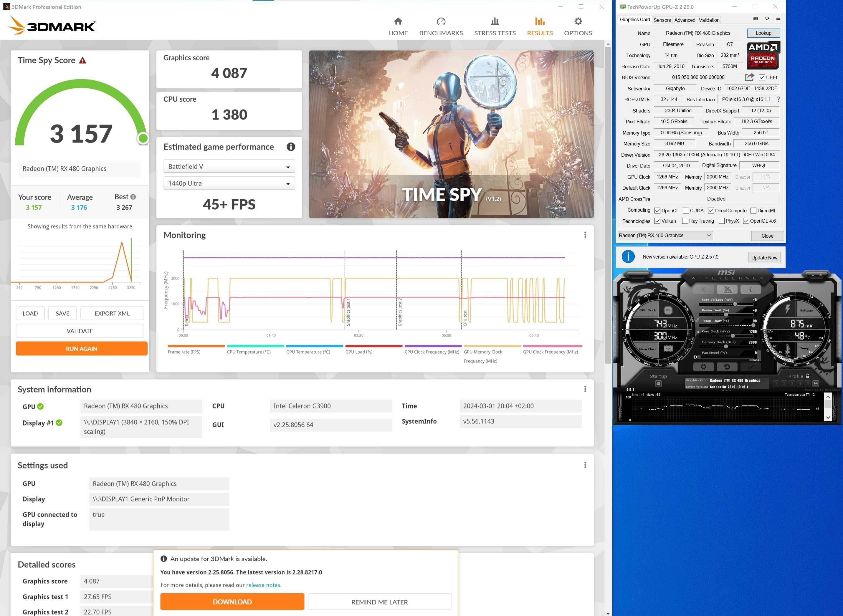The image size is (843, 616).
Task: Open STRESS TESTS bar-chart icon
Action: point(495,21)
